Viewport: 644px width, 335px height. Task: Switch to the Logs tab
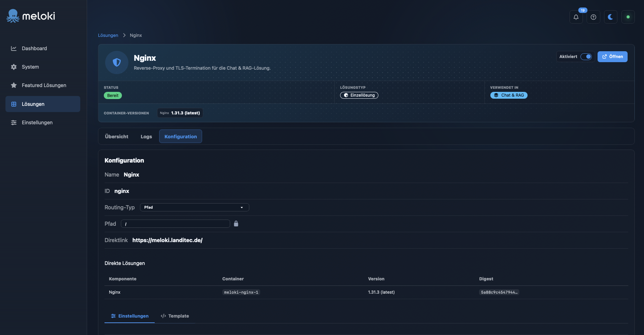(146, 137)
